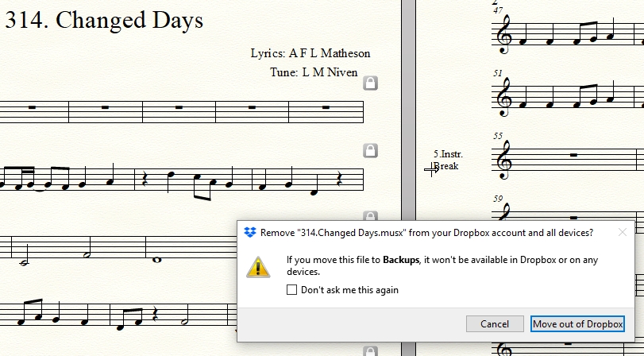This screenshot has width=644, height=356.
Task: Click the lock icon above the second staff
Action: click(x=370, y=150)
